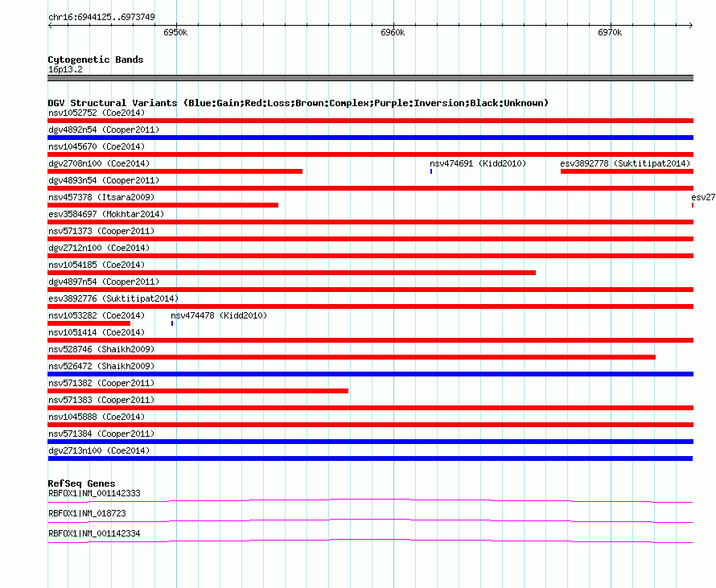Click the red bar under nsv571382
The image size is (716, 588).
[x=198, y=391]
